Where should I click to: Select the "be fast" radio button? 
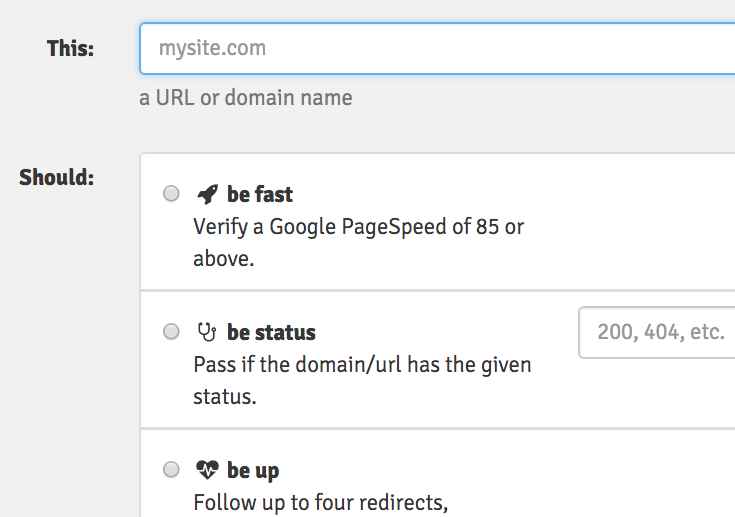pos(172,194)
